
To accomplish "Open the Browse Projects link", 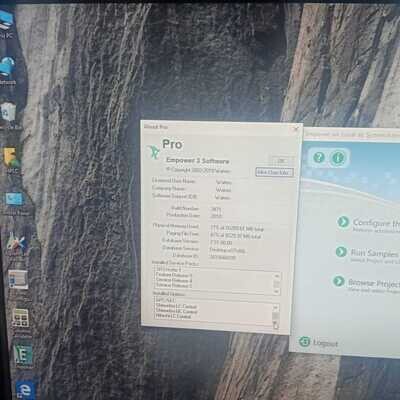I will 373,283.
